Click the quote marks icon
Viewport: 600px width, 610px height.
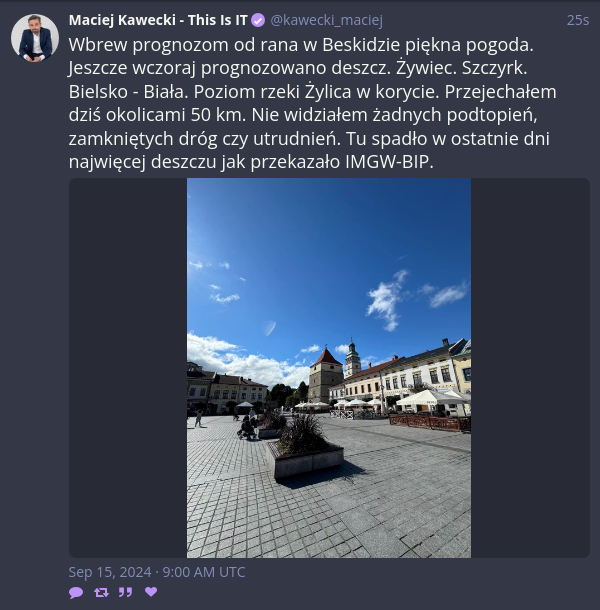(x=125, y=592)
